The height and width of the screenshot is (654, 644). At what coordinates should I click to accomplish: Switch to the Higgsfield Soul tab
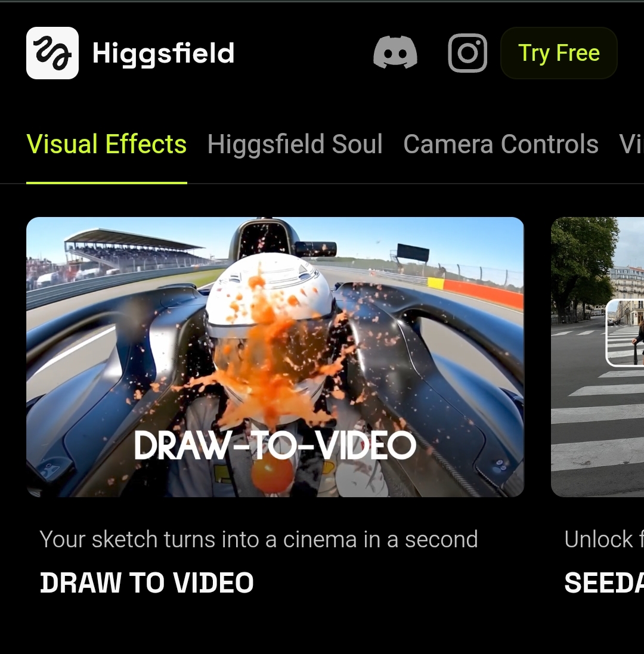coord(295,144)
